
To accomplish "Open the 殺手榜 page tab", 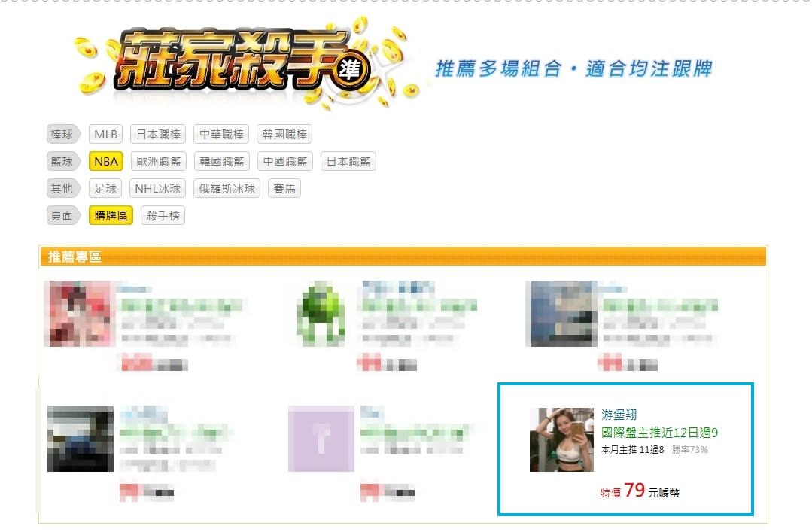I will point(163,215).
